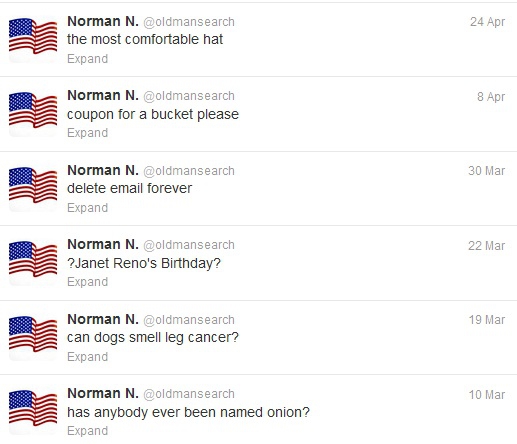Click flag avatar next to 'coupon for a bucket please'
Image resolution: width=517 pixels, height=444 pixels.
click(33, 113)
